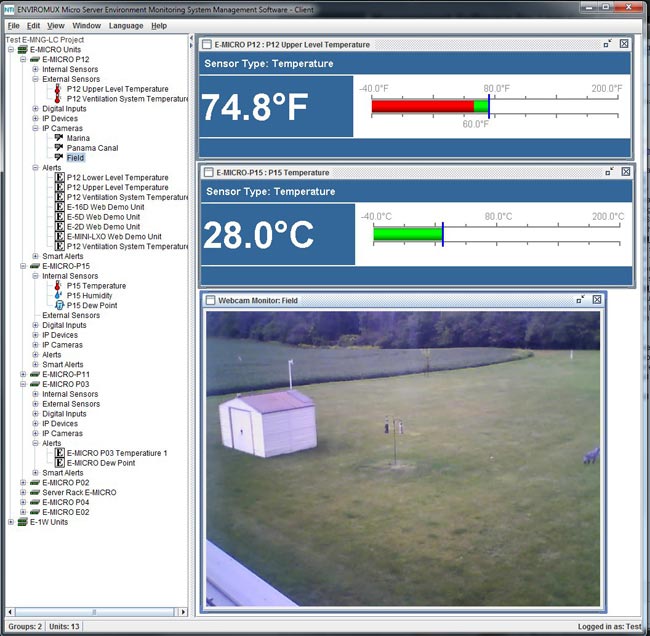Click the Server Rack E-MICRO device icon
Image resolution: width=650 pixels, height=636 pixels.
click(x=35, y=493)
